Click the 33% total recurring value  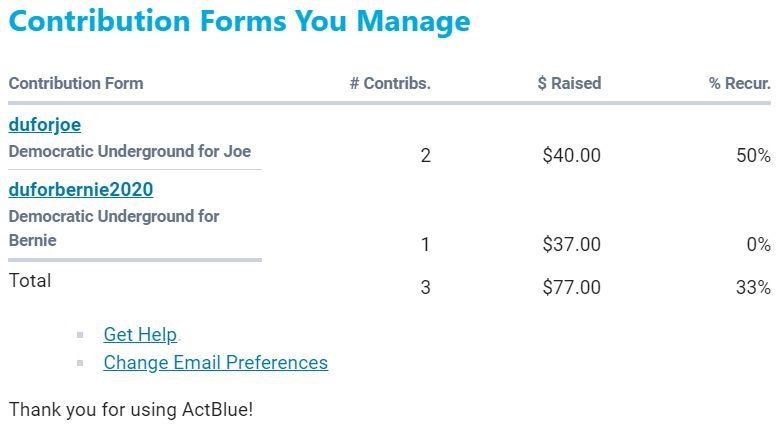point(753,288)
